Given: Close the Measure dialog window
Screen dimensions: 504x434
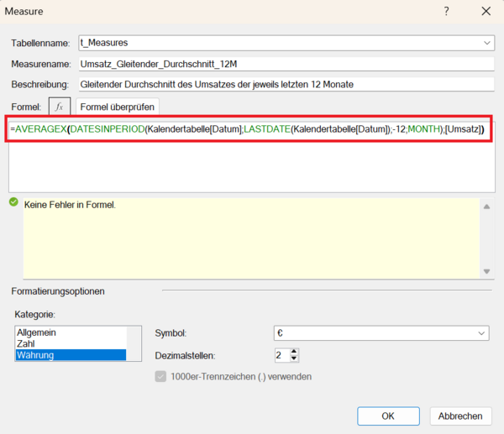Looking at the screenshot, I should (x=486, y=12).
